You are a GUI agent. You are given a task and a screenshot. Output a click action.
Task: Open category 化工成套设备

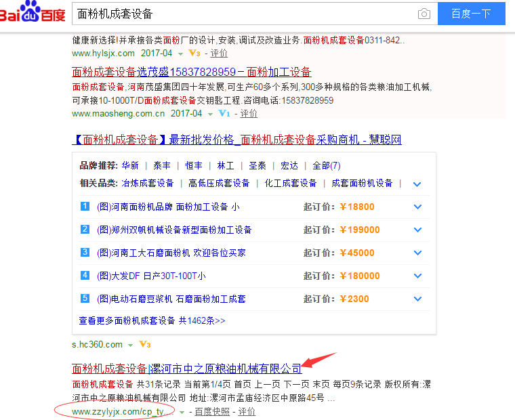291,183
